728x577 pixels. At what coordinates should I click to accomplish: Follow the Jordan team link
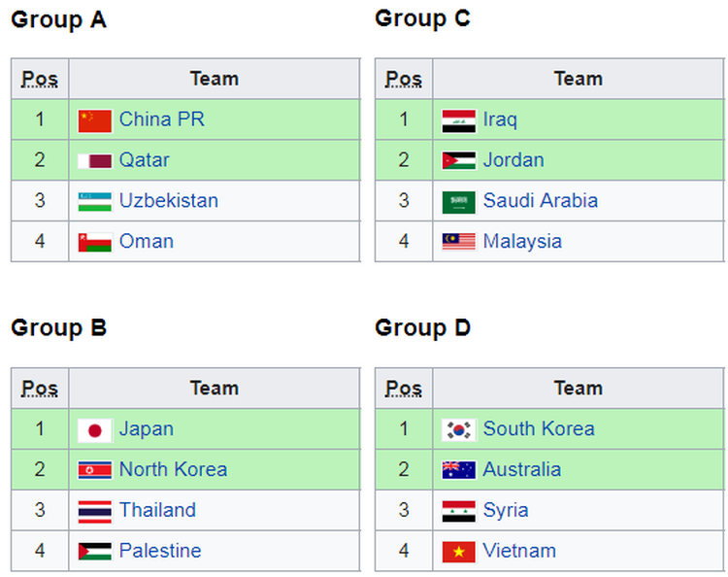[513, 160]
